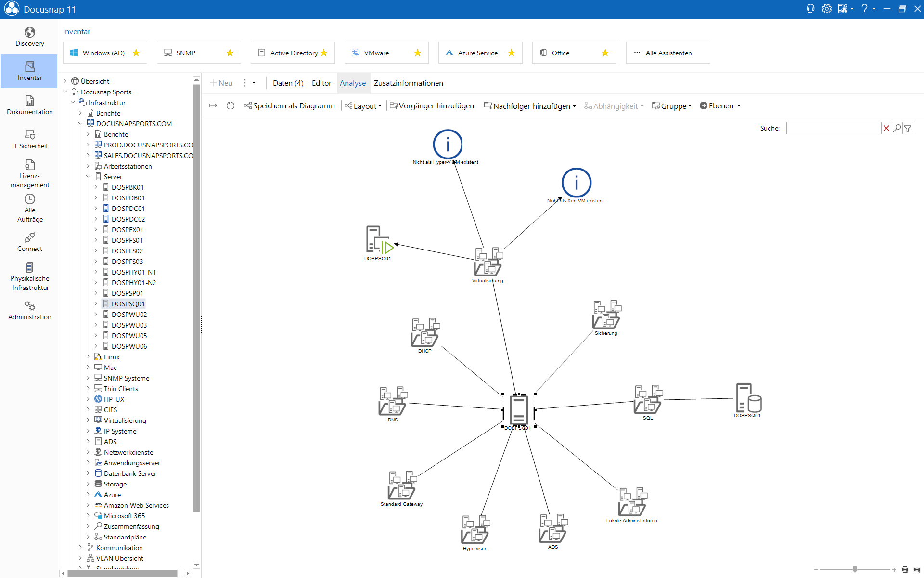This screenshot has width=924, height=578.
Task: Select the Lokale Administratoren group node
Action: point(632,505)
